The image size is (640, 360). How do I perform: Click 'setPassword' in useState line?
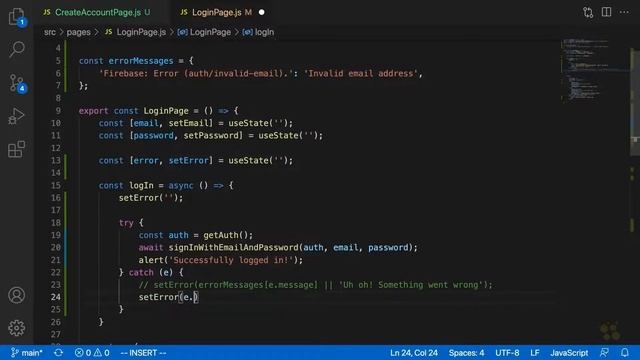click(211, 136)
